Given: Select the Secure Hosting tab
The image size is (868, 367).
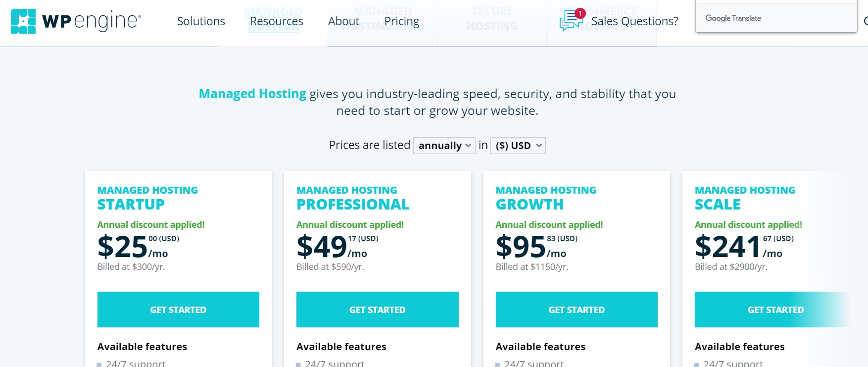Looking at the screenshot, I should (x=492, y=19).
